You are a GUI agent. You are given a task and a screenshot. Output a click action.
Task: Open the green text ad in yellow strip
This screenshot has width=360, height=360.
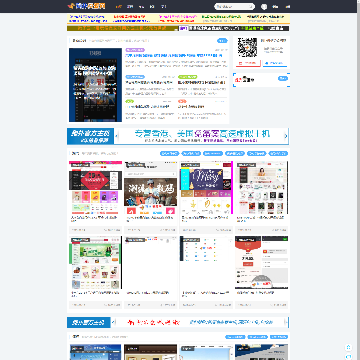[221, 18]
